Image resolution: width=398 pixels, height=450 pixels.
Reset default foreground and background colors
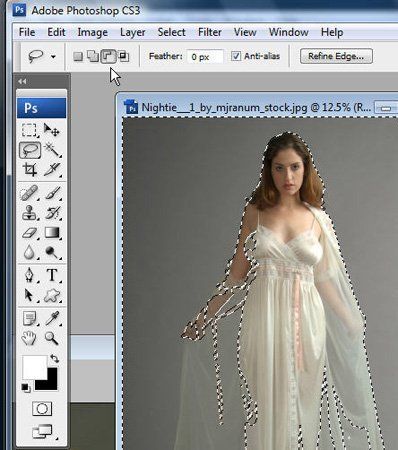coord(26,388)
